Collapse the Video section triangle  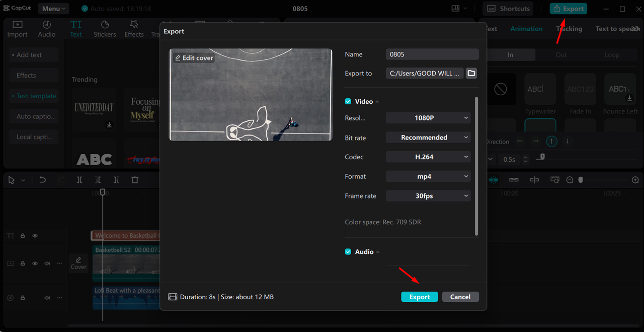click(x=377, y=102)
